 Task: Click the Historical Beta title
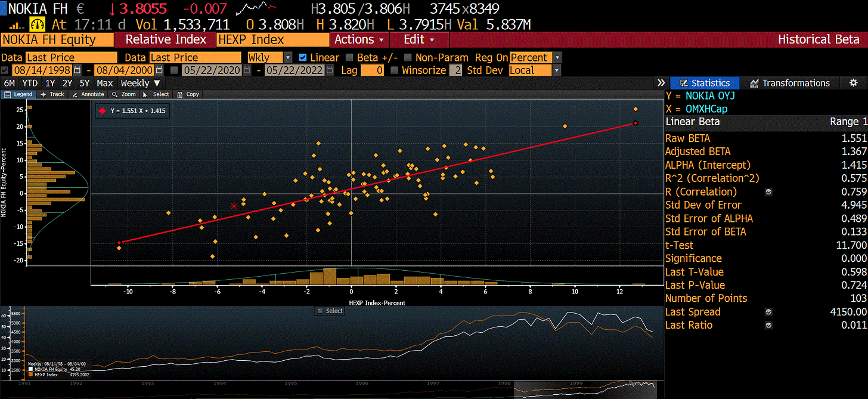[x=819, y=40]
